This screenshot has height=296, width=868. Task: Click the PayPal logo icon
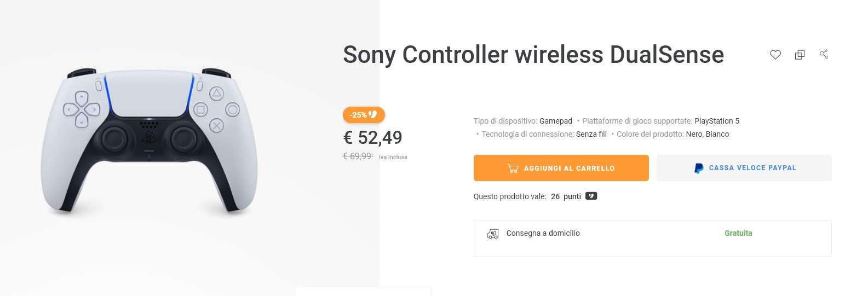[x=698, y=168]
